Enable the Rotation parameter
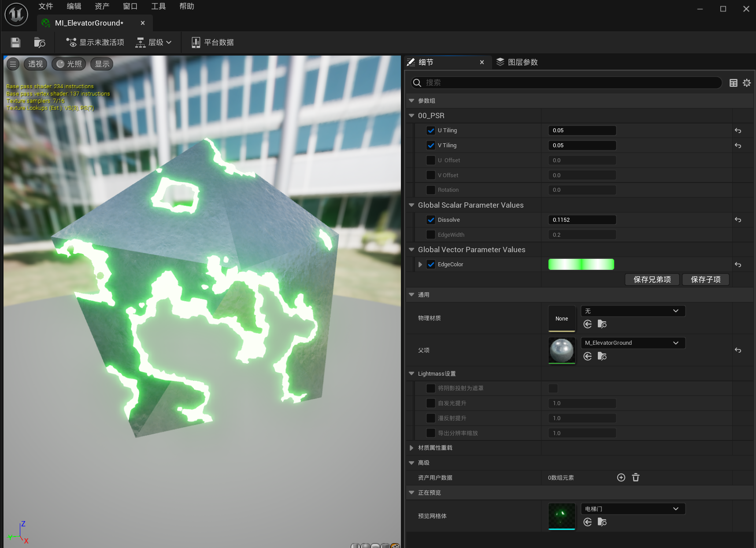Viewport: 756px width, 548px height. pos(431,190)
